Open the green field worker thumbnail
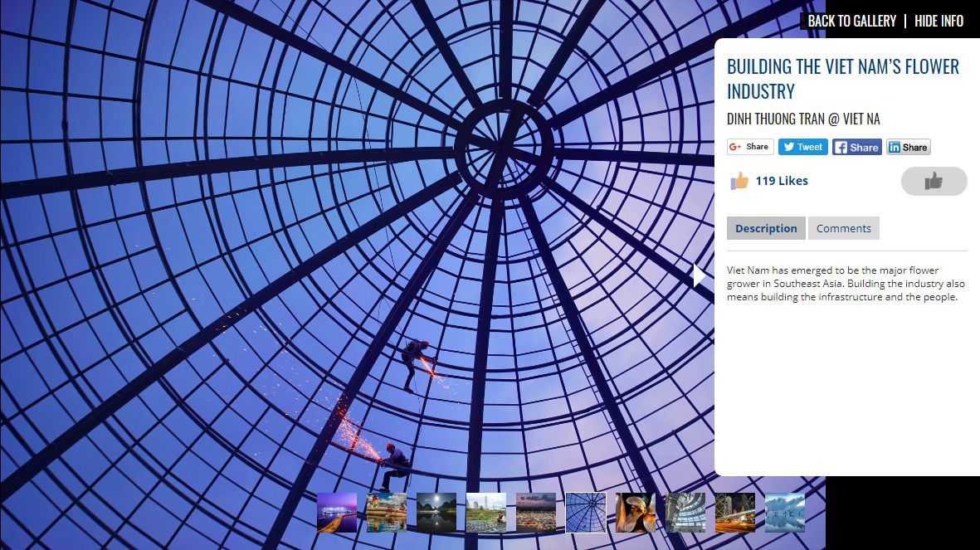The height and width of the screenshot is (550, 980). pyautogui.click(x=485, y=513)
